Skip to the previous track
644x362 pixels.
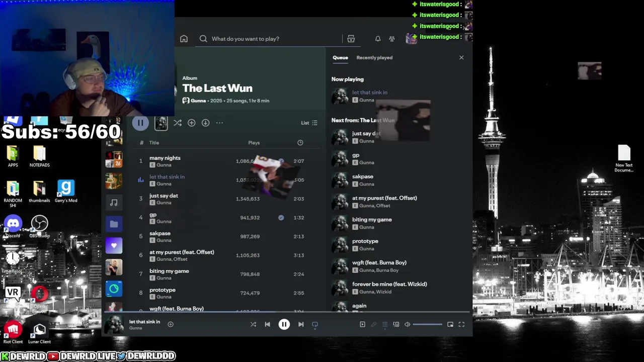[267, 324]
